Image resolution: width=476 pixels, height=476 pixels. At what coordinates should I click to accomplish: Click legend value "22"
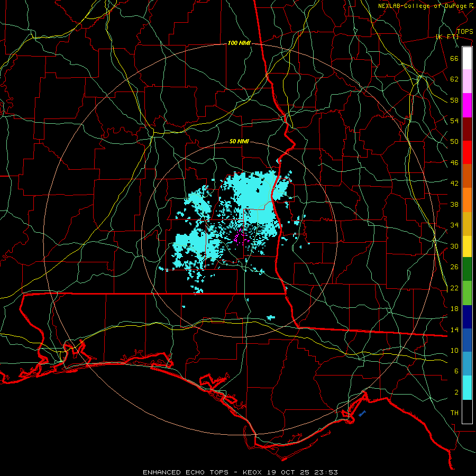(x=454, y=288)
